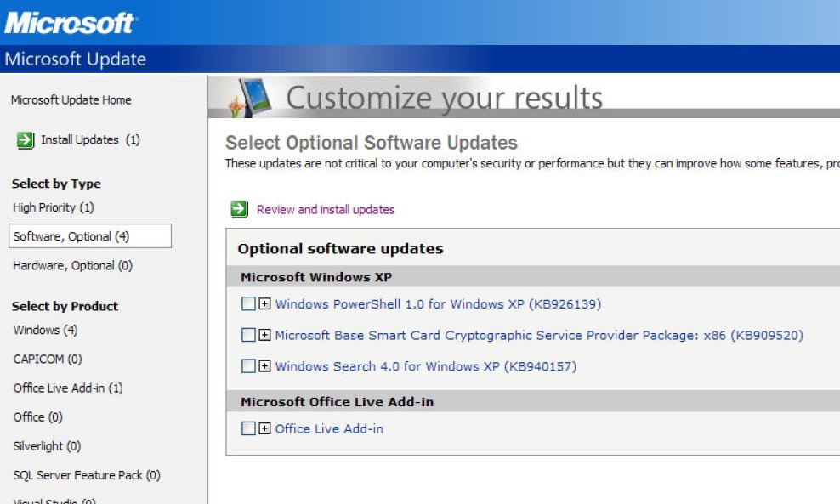Select Software, Optional (4) category
Image resolution: width=840 pixels, height=504 pixels.
(x=90, y=236)
